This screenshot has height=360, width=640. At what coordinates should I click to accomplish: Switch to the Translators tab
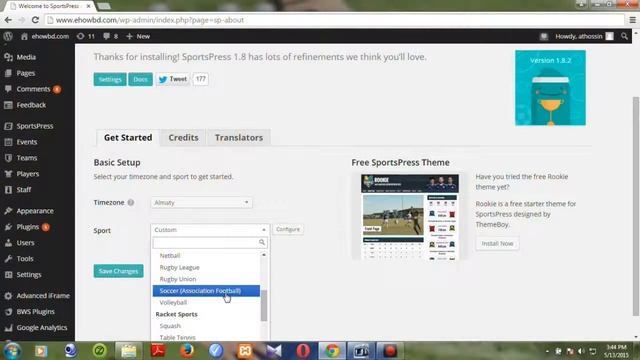coord(239,138)
